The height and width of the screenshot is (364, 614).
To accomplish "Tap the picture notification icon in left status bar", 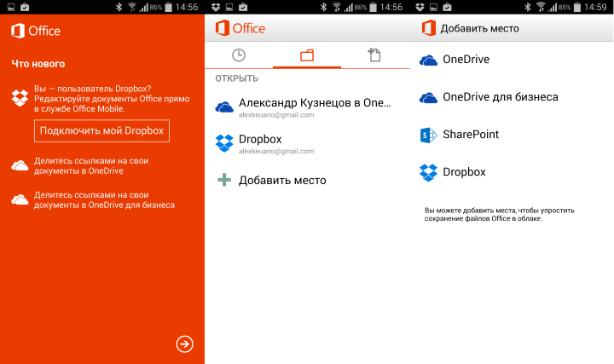I will coord(11,7).
